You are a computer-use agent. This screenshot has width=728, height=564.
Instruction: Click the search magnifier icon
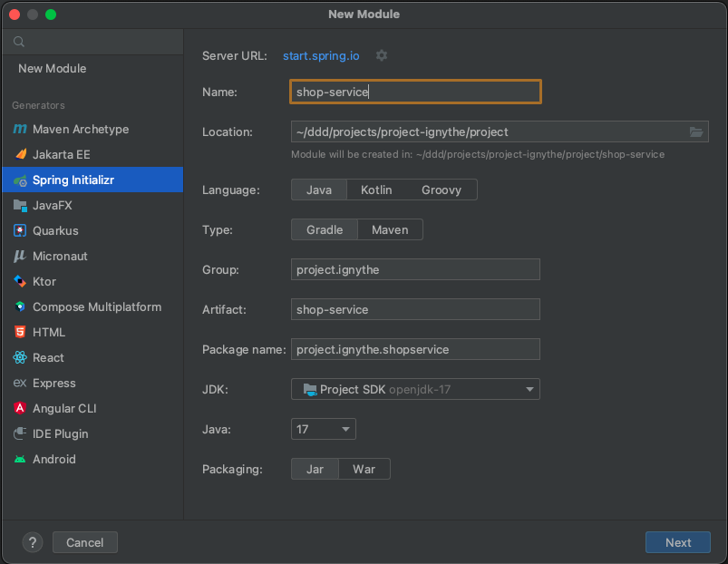[x=18, y=42]
